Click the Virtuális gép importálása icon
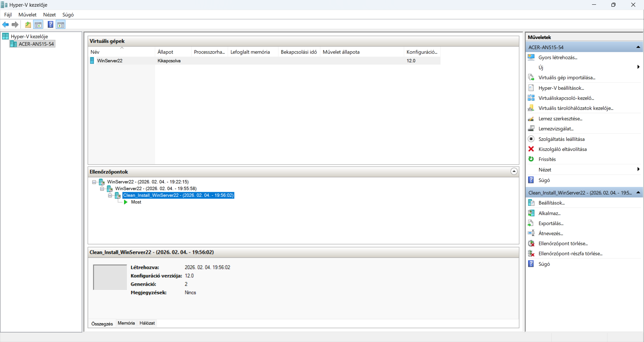 pos(531,77)
